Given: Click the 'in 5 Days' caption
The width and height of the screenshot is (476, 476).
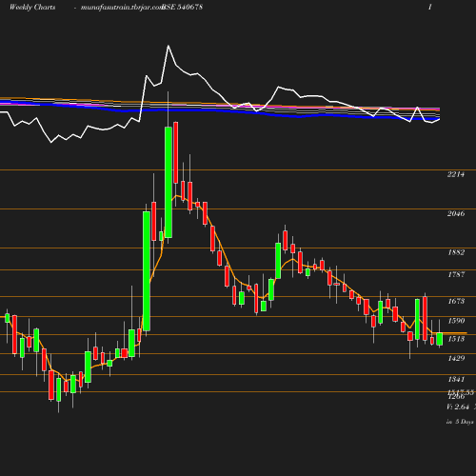Looking at the screenshot, I should click(x=460, y=422).
